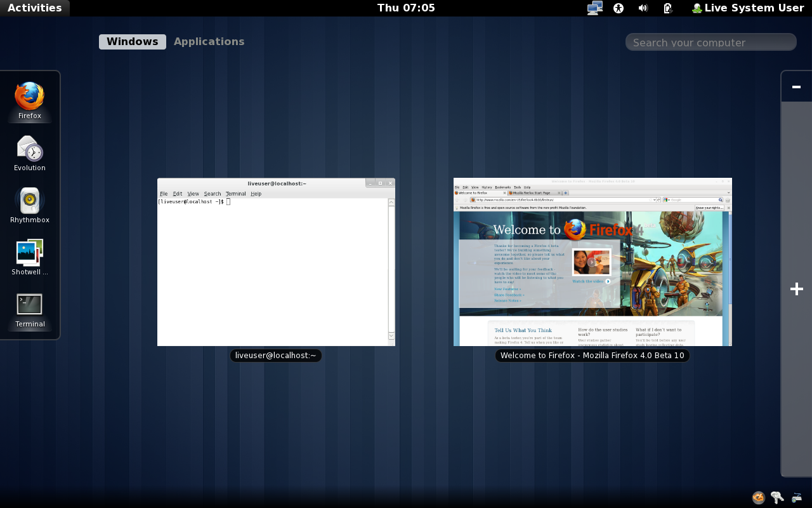Open Firefox's Bookmarks menu
Image resolution: width=812 pixels, height=508 pixels.
point(504,187)
